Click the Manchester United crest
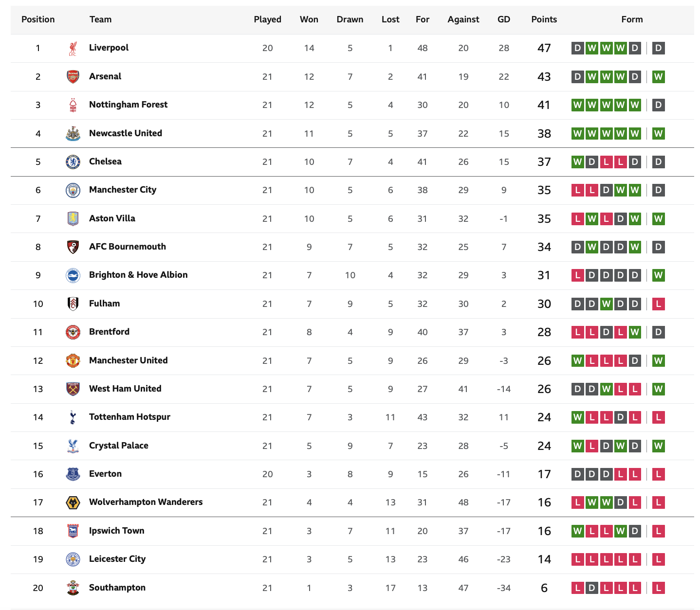 point(73,360)
